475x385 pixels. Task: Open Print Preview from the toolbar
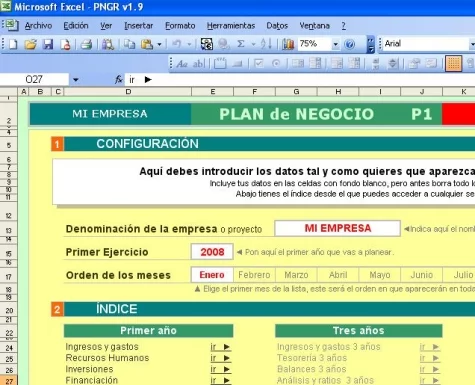(108, 44)
